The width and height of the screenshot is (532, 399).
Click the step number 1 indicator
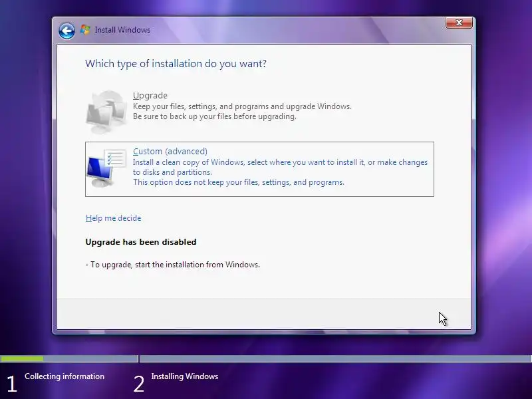point(12,384)
